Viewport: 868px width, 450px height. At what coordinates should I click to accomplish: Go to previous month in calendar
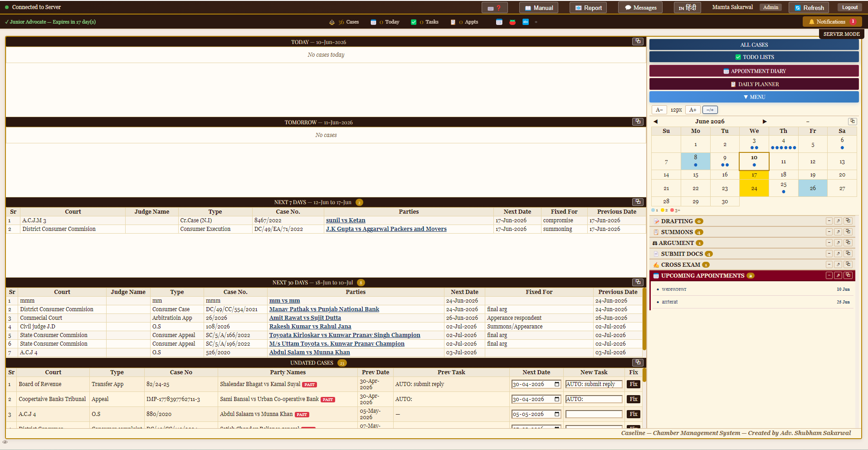pos(655,122)
